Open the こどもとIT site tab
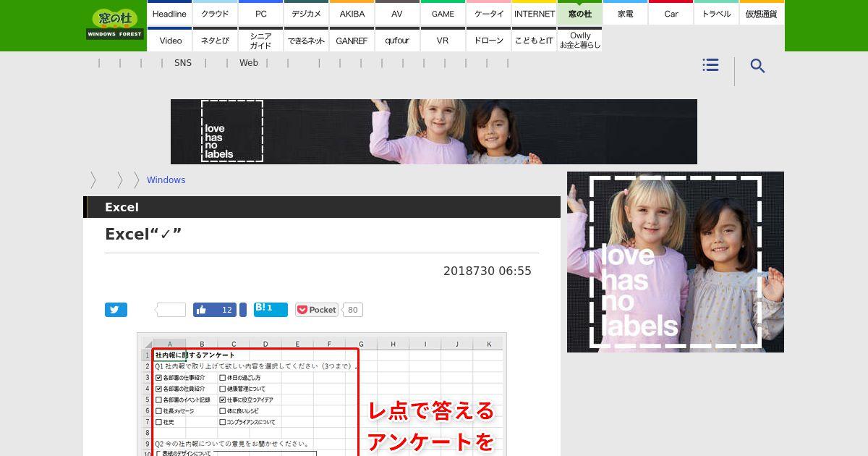868x456 pixels. tap(534, 41)
